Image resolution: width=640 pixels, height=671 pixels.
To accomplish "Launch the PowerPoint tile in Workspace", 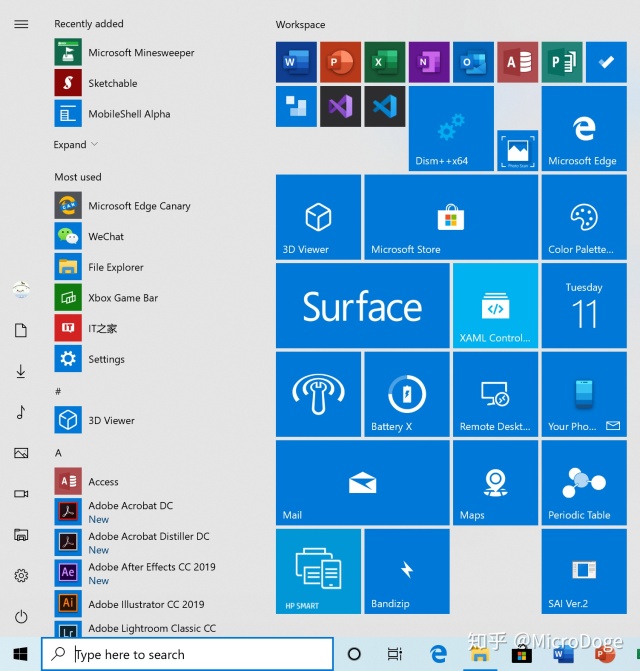I will (x=341, y=62).
